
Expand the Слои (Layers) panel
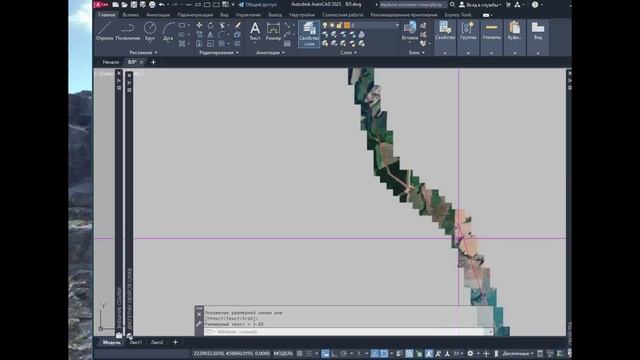point(348,53)
